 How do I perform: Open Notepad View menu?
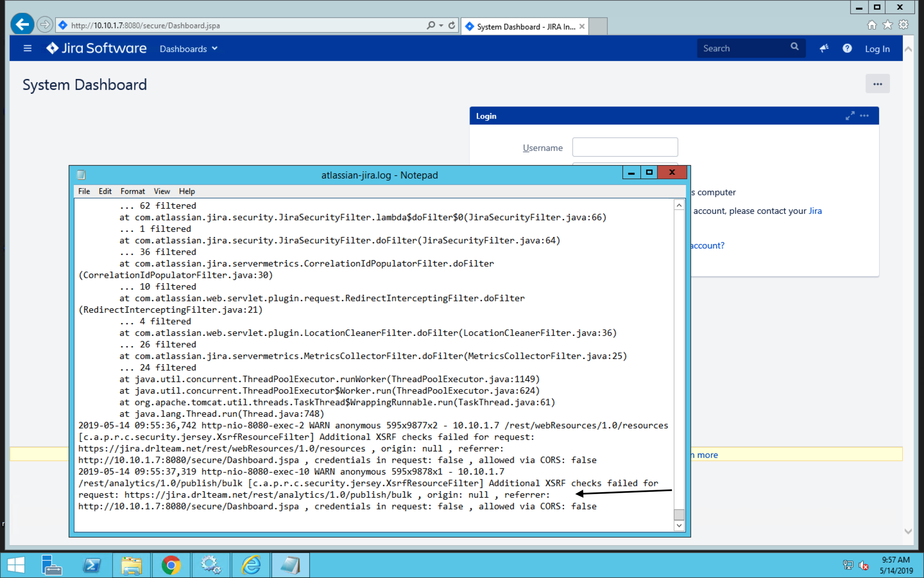coord(162,191)
